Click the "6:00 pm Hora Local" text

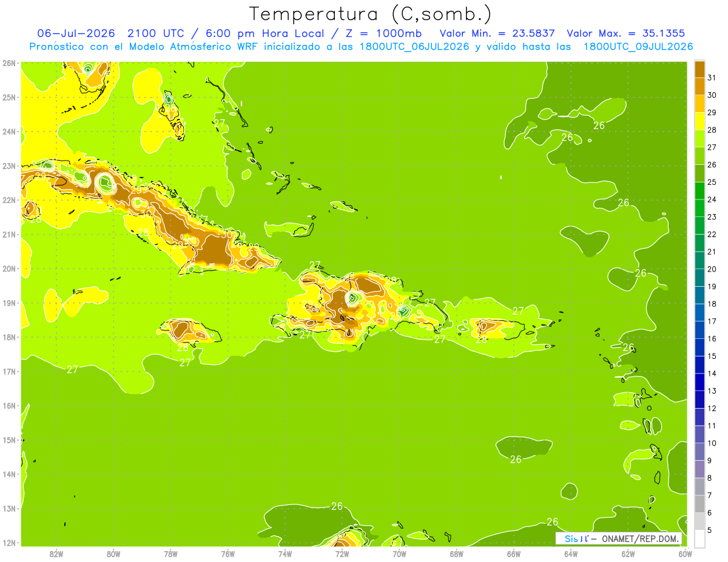point(266,33)
